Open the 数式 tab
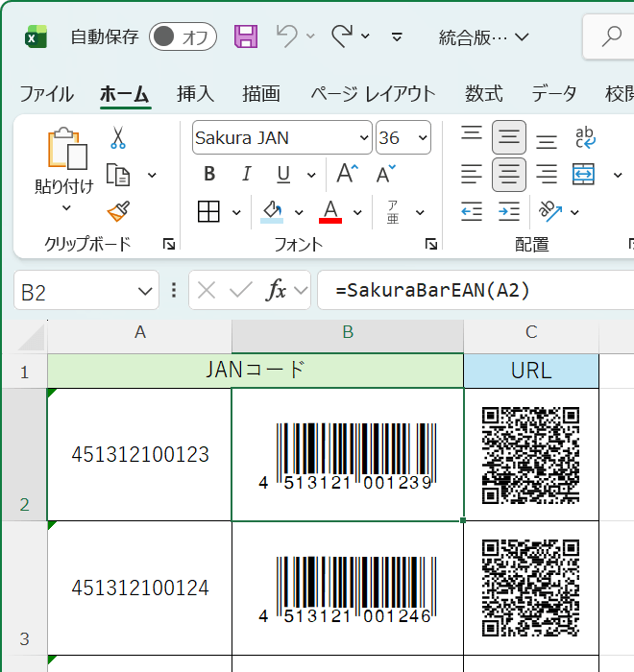634x672 pixels. [484, 94]
